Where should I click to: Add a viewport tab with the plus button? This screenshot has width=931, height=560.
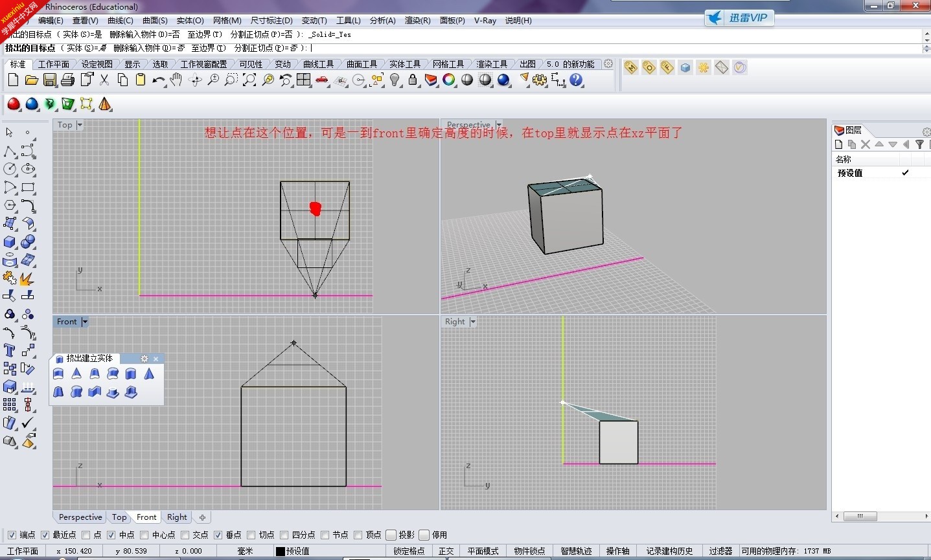202,517
